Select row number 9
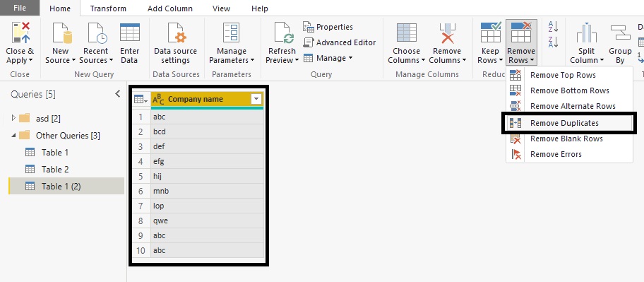Viewport: 644px width, 282px height. pos(141,235)
